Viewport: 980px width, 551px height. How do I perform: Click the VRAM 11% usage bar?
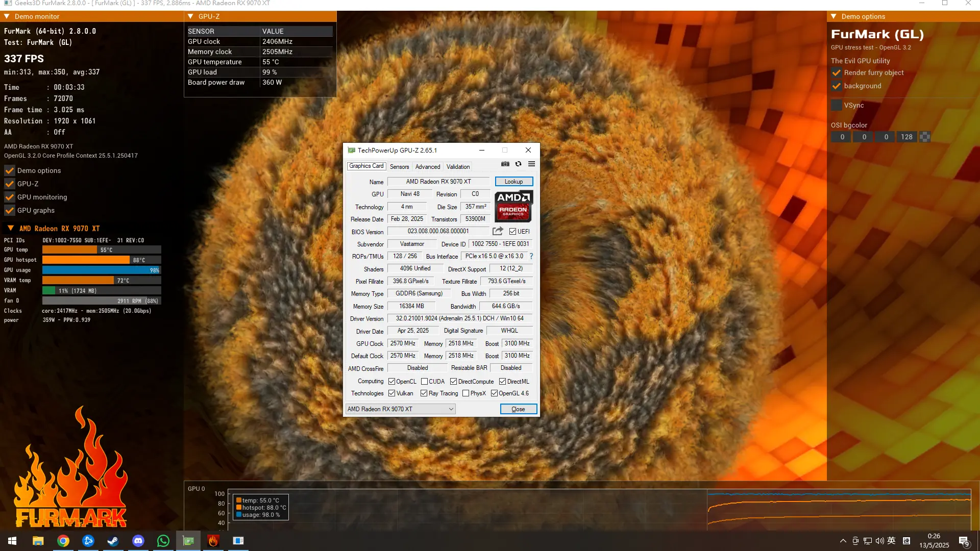click(102, 290)
